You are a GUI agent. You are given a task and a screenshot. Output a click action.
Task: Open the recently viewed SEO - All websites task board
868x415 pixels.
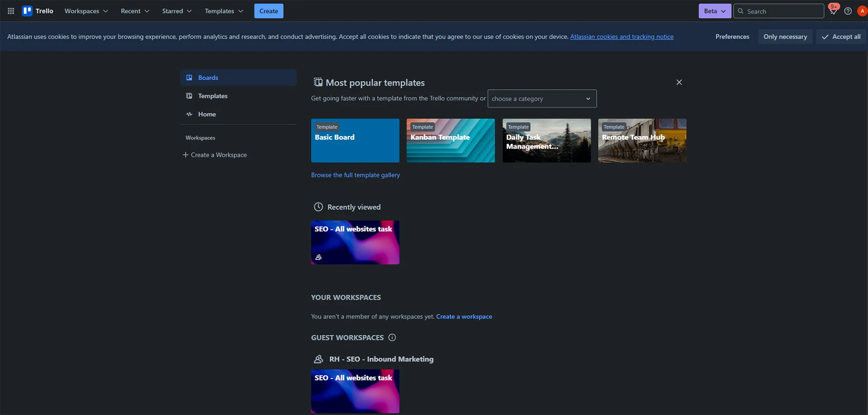[x=355, y=242]
